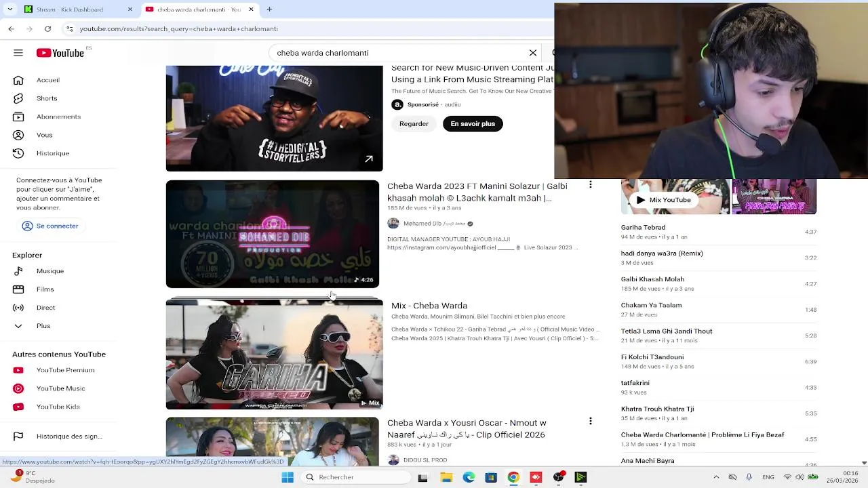
Task: Open the Accueil sidebar item
Action: pyautogui.click(x=47, y=81)
